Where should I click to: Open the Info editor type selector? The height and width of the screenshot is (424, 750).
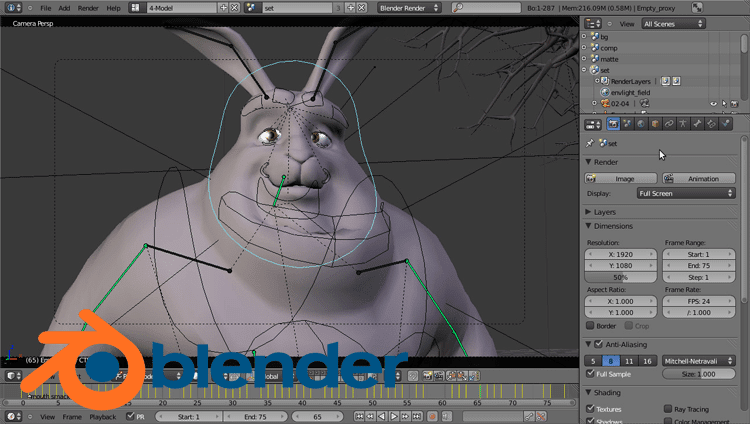[13, 8]
